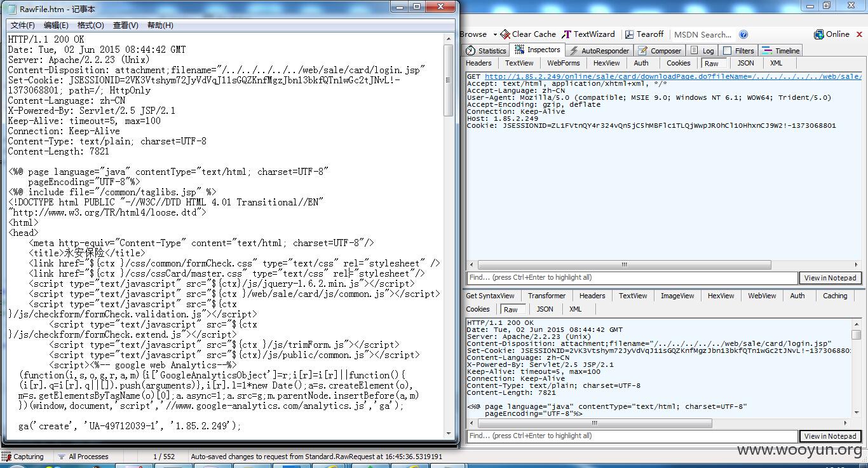Select the request TextView inspector tab
Screen dimensions: 868x468
coord(519,63)
